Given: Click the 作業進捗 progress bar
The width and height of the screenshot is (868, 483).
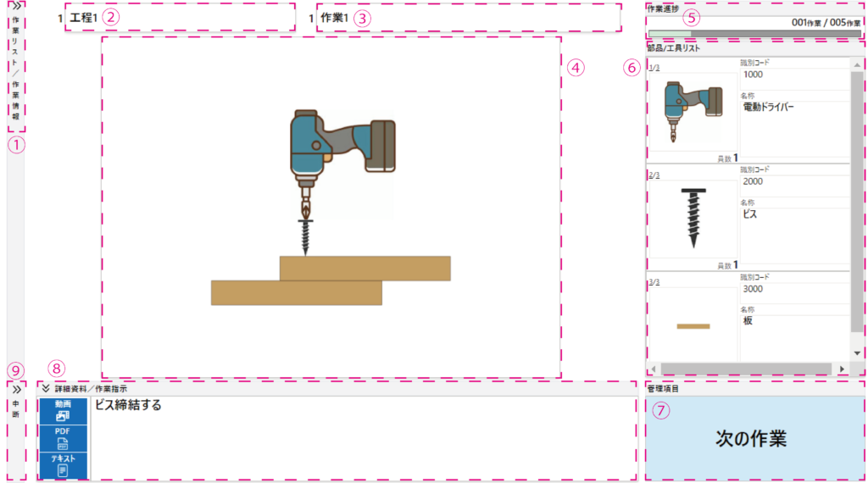Looking at the screenshot, I should click(754, 34).
